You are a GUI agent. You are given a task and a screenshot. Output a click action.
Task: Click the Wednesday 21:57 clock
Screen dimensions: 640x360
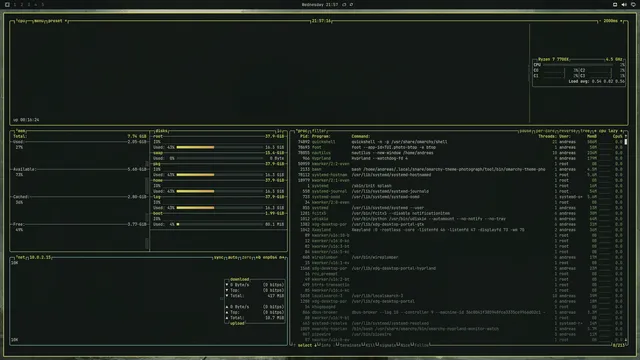[320, 4]
